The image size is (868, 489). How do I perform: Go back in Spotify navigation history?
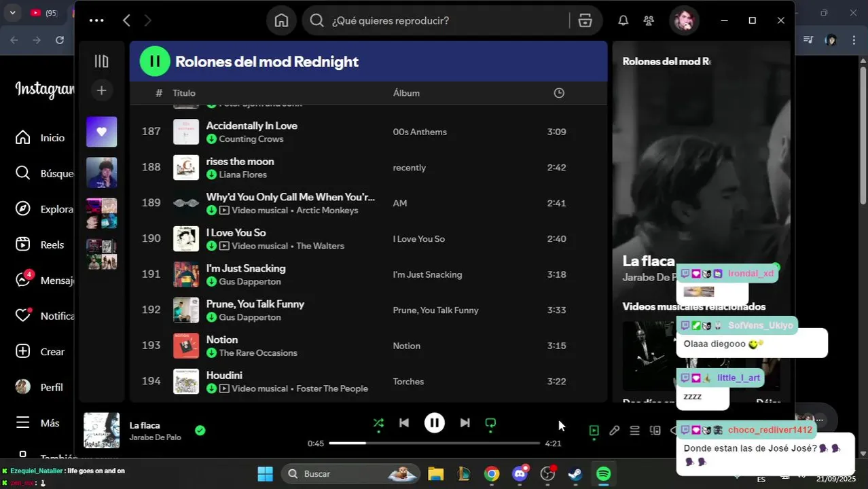point(126,20)
